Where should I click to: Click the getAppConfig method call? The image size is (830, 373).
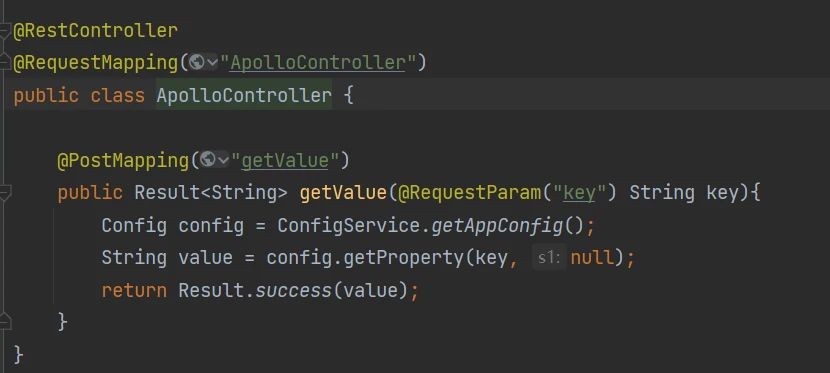497,225
